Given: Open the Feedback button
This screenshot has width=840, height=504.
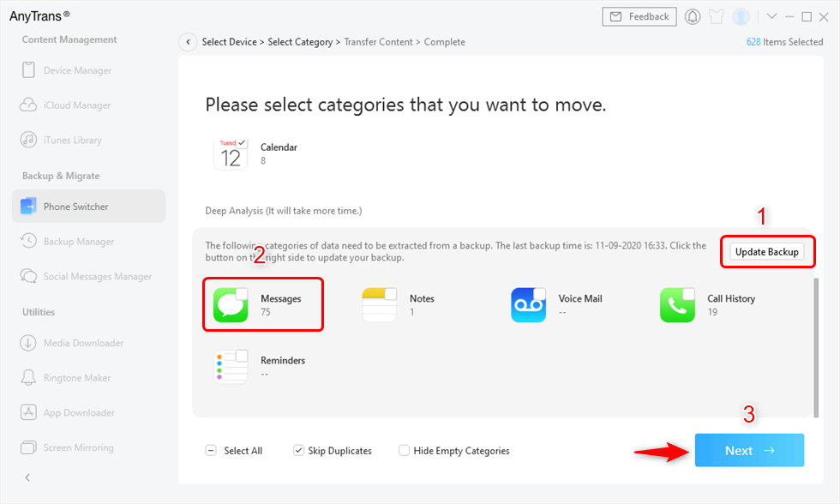Looking at the screenshot, I should pyautogui.click(x=639, y=16).
